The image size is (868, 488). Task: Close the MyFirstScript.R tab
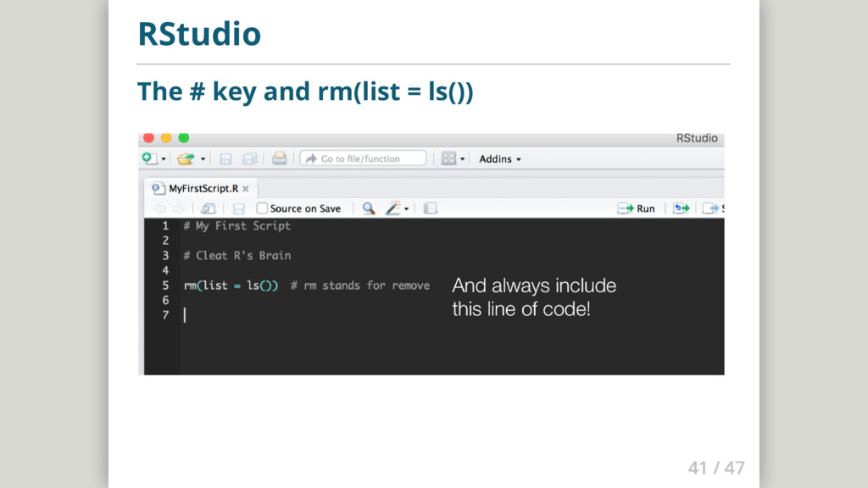246,189
